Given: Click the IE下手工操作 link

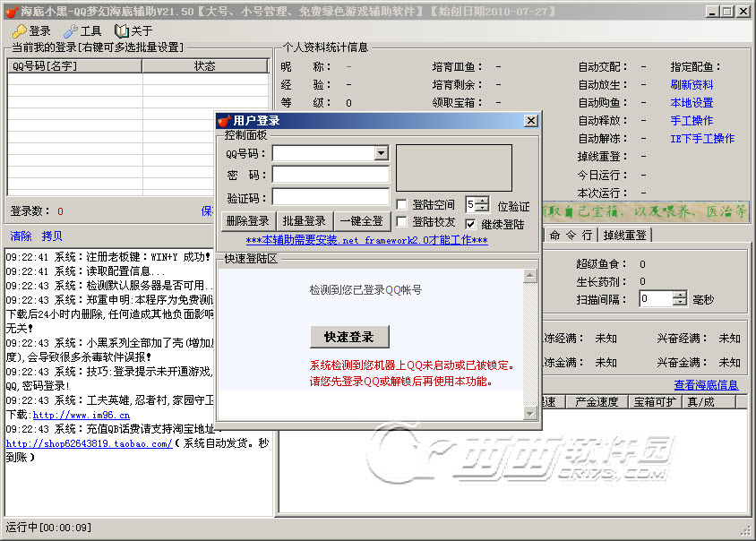Looking at the screenshot, I should pos(702,139).
